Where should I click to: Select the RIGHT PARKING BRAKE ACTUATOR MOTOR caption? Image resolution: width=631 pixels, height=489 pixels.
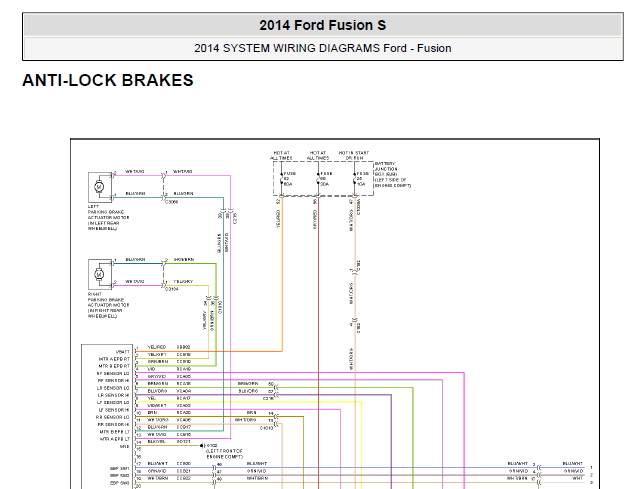[108, 305]
